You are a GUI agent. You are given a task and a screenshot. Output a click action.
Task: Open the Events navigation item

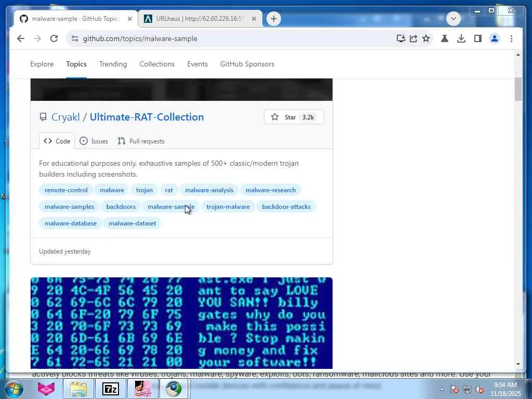point(197,64)
